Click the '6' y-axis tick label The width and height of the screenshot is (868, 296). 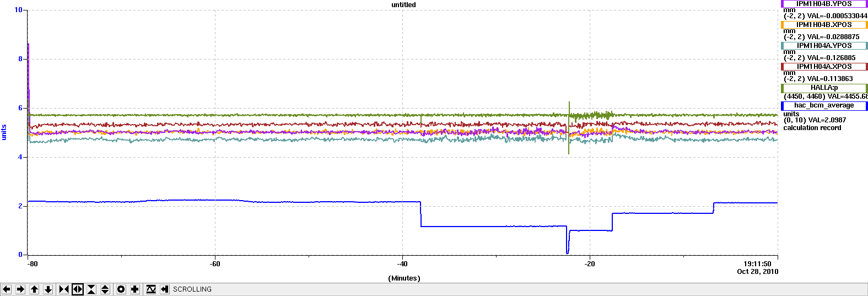[x=20, y=108]
